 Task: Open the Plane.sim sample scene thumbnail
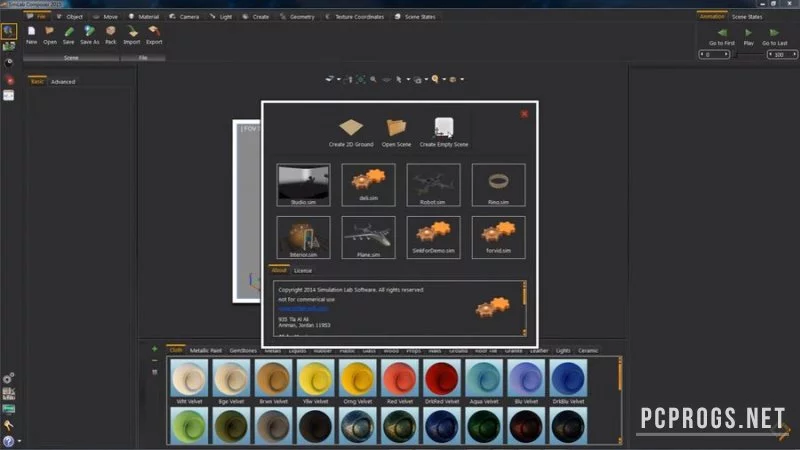(368, 237)
